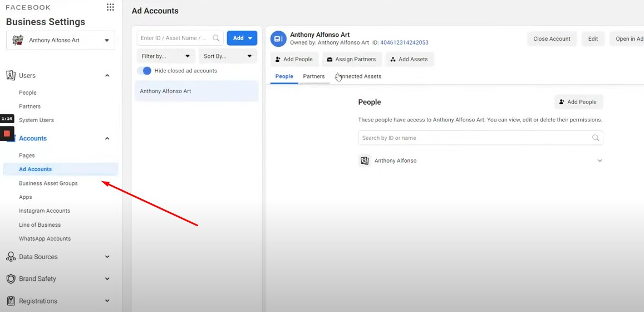
Task: Open System Users in sidebar
Action: point(36,120)
